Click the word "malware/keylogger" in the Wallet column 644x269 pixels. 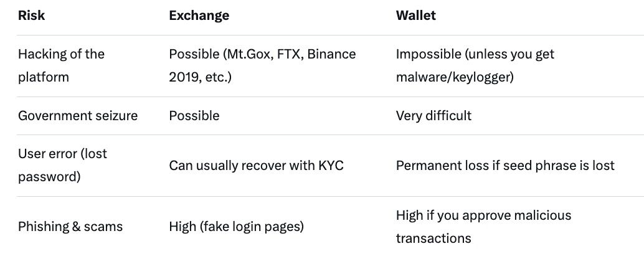pyautogui.click(x=453, y=77)
